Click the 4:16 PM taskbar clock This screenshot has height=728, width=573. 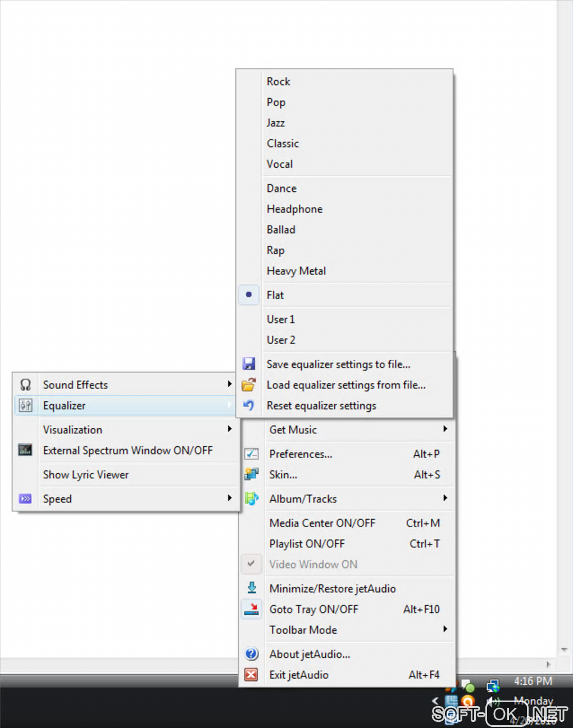(533, 681)
